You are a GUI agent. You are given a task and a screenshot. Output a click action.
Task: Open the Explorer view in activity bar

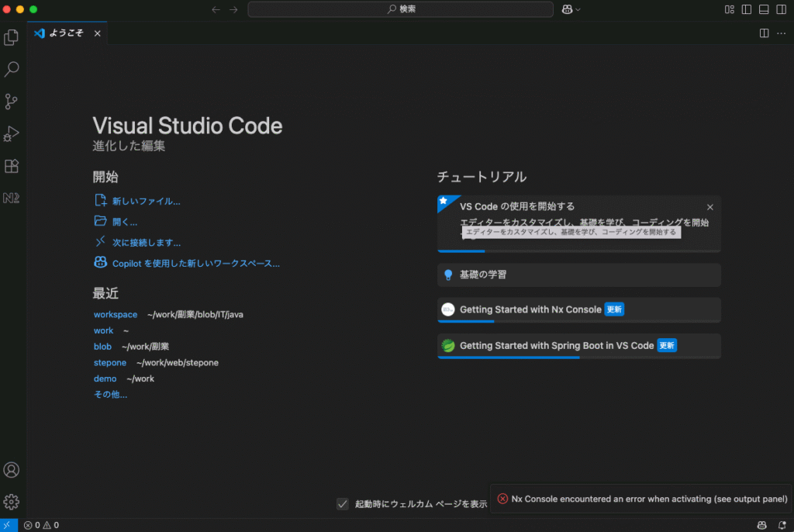(x=11, y=37)
